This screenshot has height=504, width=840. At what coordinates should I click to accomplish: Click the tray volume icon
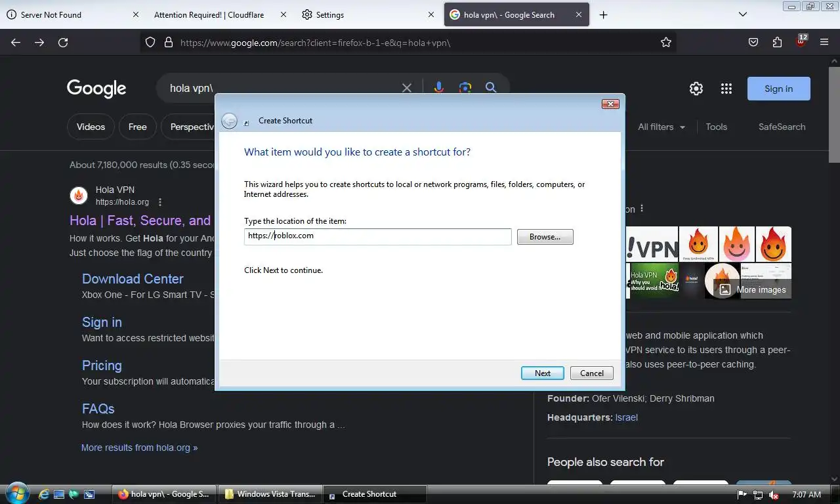(774, 495)
